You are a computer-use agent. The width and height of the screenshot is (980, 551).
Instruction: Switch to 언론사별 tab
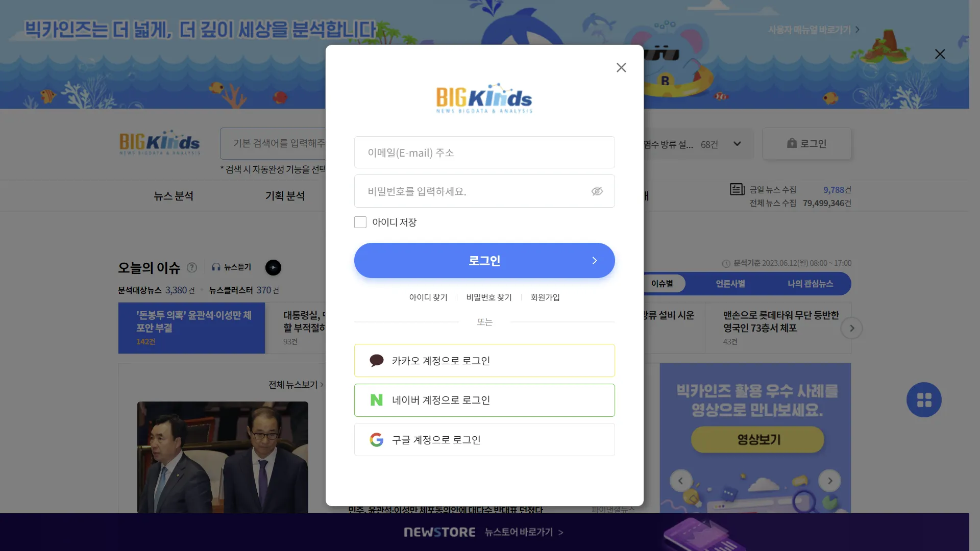(730, 284)
